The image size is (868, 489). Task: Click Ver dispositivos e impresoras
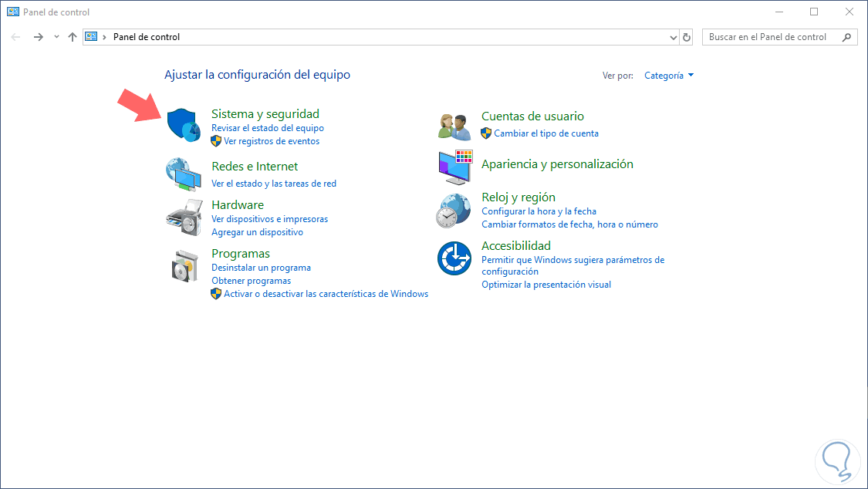(x=269, y=219)
